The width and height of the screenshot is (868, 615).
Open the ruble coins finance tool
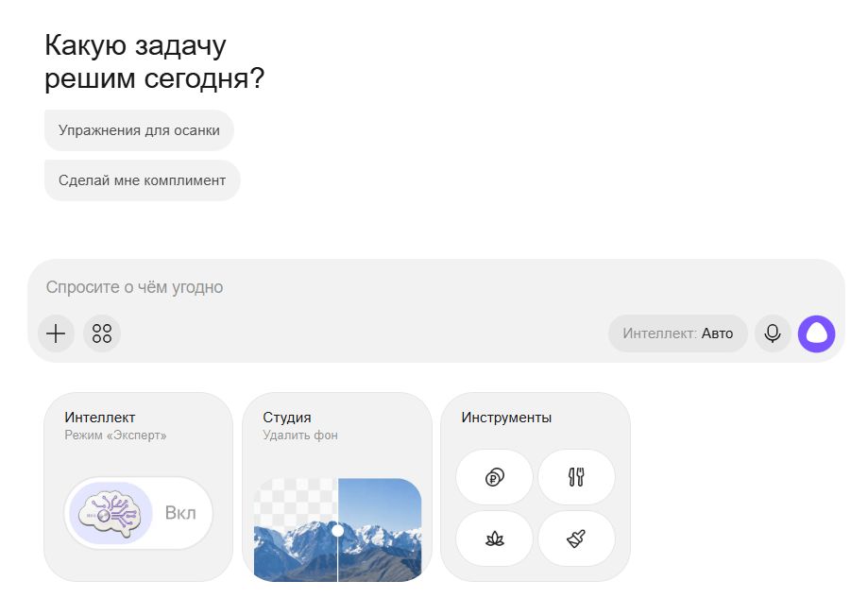[x=494, y=477]
